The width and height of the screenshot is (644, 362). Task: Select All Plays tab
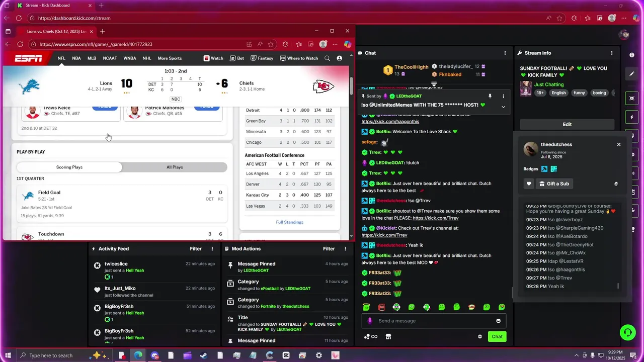tap(175, 167)
